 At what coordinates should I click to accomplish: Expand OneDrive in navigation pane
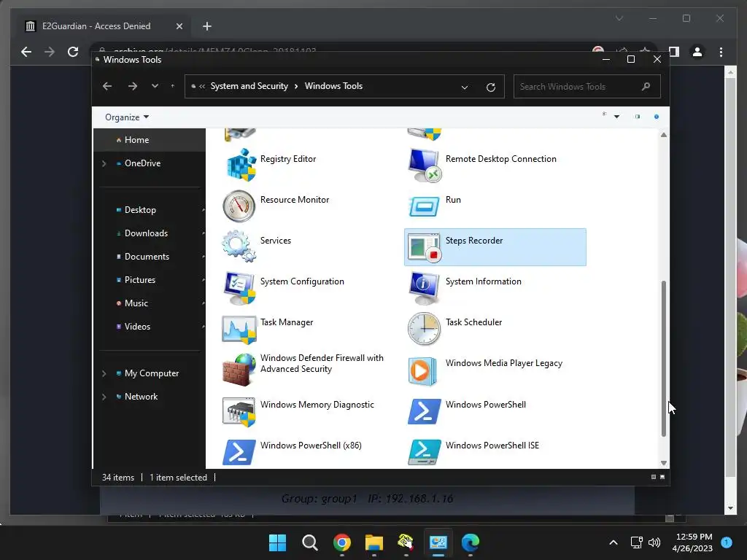[104, 163]
